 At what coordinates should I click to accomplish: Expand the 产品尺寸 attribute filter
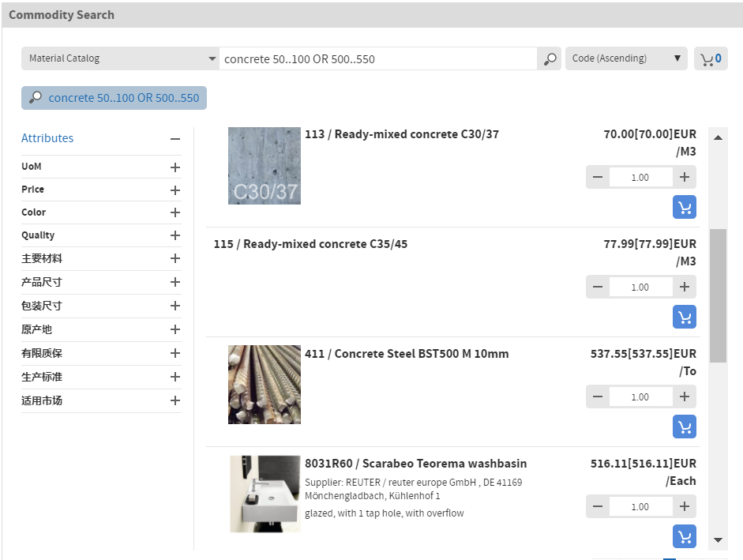(x=174, y=282)
